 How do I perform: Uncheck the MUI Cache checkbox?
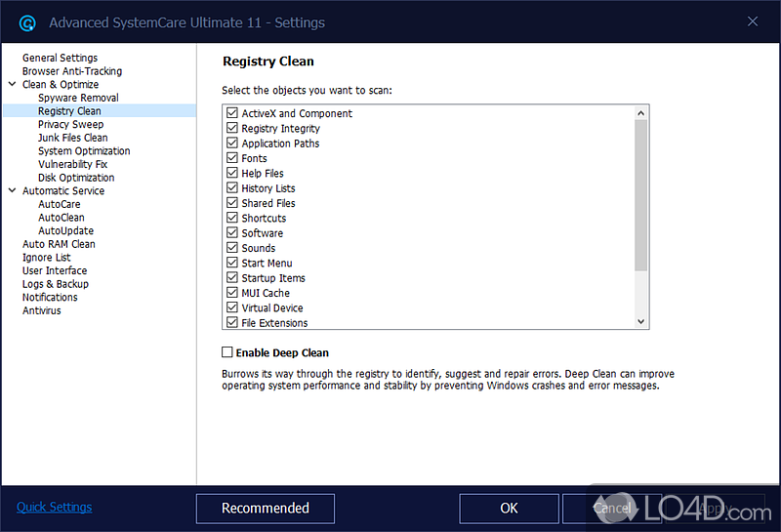[x=232, y=293]
